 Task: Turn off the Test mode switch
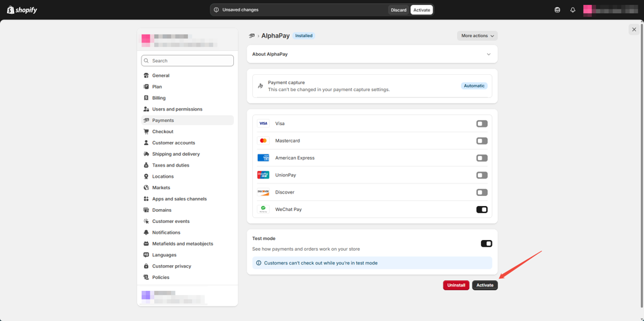(486, 244)
